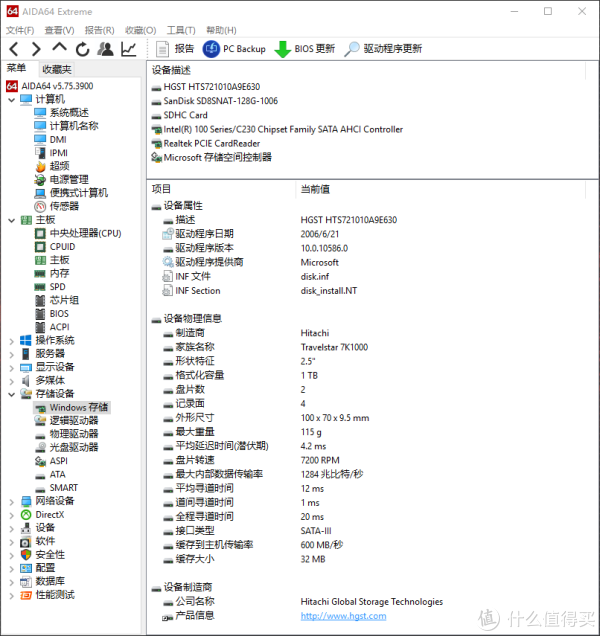Collapse the 计算机 tree node
600x636 pixels.
pos(12,99)
